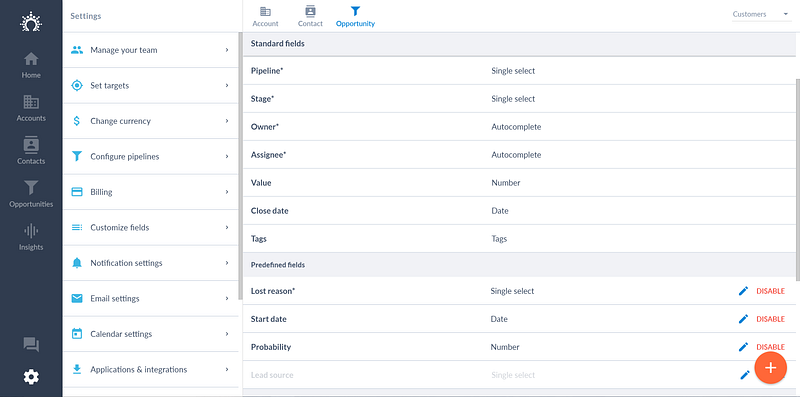
Task: Click the fields list vertical scrollbar
Action: pyautogui.click(x=797, y=179)
